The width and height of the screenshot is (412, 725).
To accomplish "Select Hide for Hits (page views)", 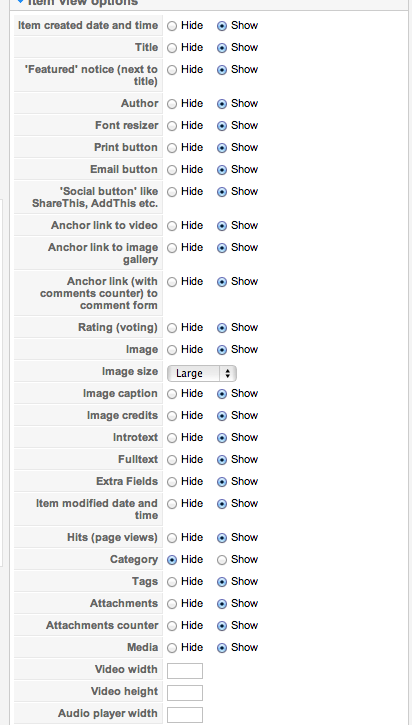I will [172, 538].
